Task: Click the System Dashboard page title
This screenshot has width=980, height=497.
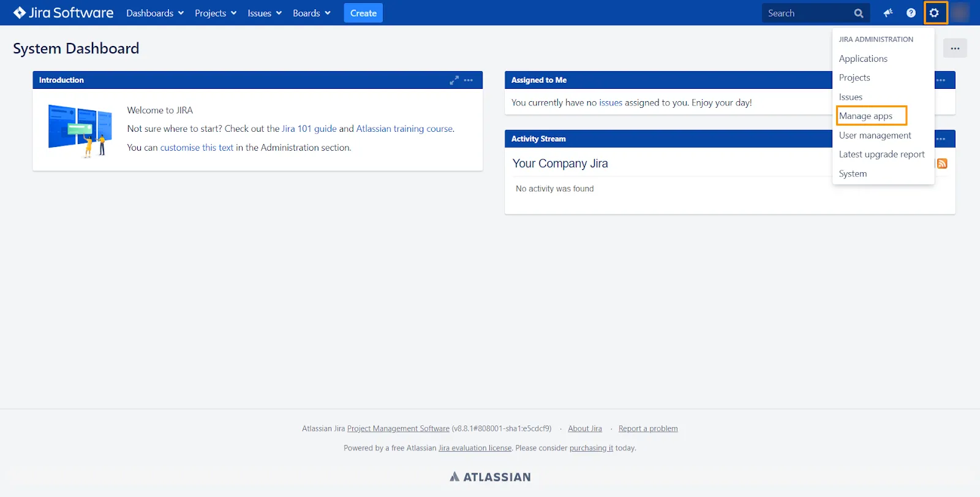Action: [x=76, y=48]
